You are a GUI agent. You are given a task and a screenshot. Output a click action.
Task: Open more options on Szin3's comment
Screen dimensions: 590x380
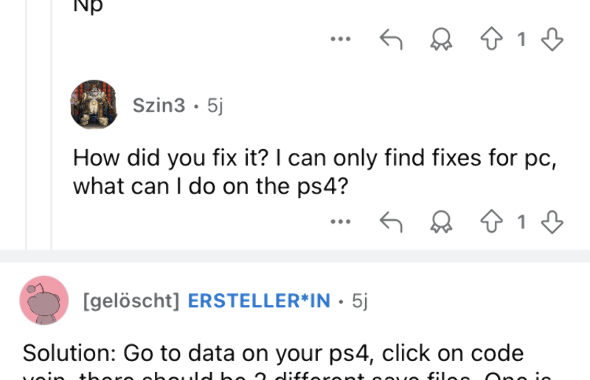tap(341, 222)
